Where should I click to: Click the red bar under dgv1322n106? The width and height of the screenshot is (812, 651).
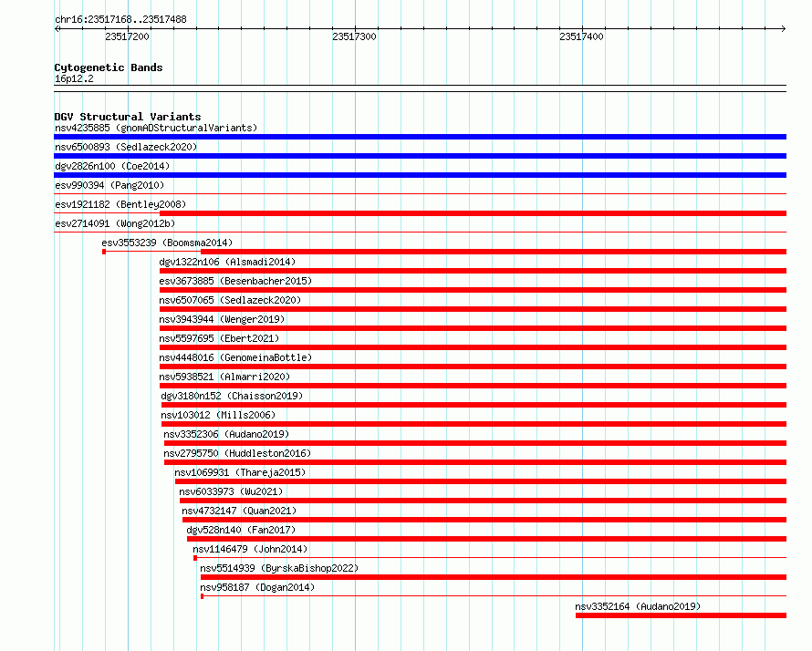[x=473, y=271]
